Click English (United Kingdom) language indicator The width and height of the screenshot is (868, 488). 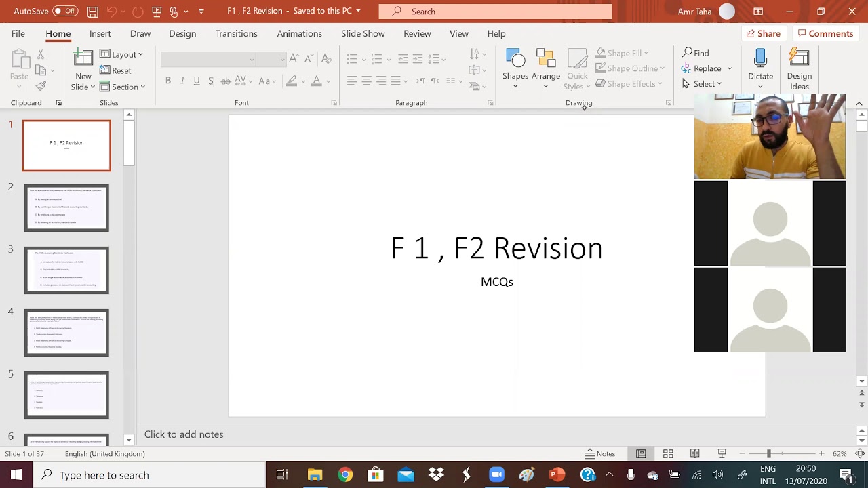click(104, 453)
